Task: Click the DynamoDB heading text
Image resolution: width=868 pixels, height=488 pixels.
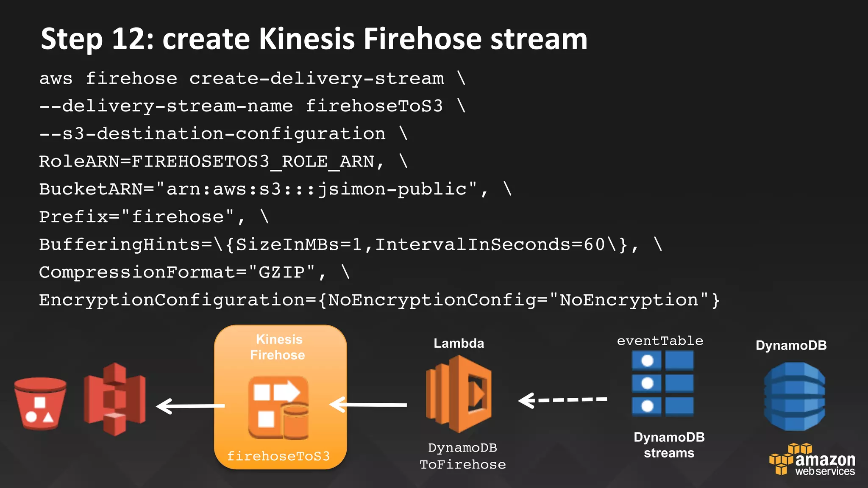Action: click(x=791, y=345)
